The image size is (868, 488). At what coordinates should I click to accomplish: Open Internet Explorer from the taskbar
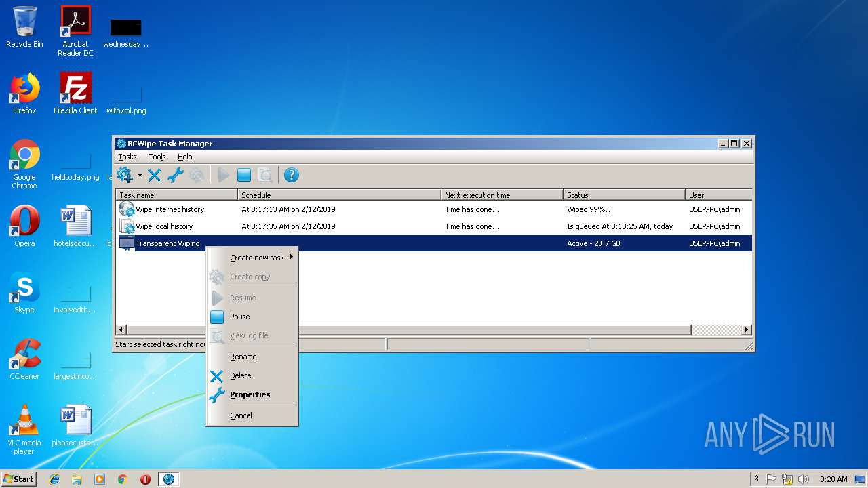[x=54, y=479]
